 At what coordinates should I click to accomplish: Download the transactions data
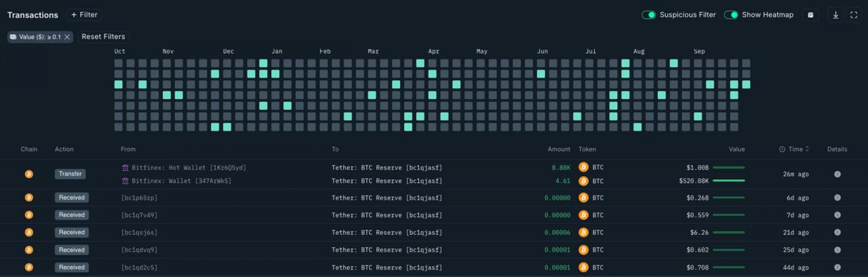point(835,15)
